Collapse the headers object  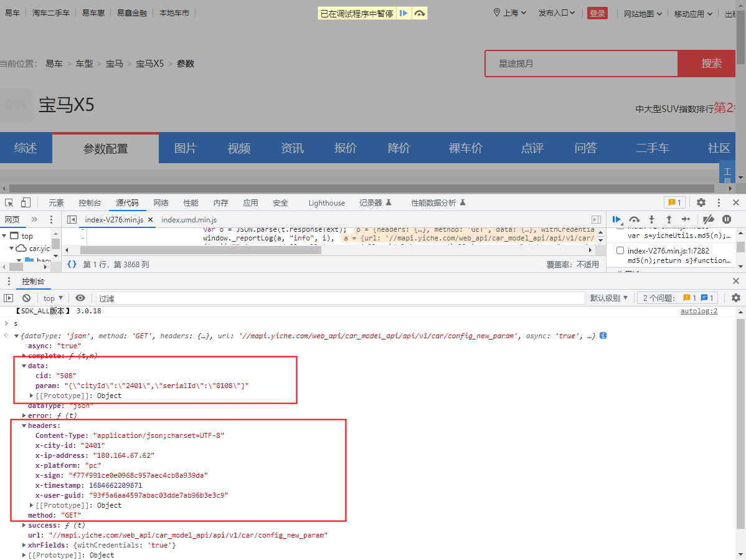(24, 426)
